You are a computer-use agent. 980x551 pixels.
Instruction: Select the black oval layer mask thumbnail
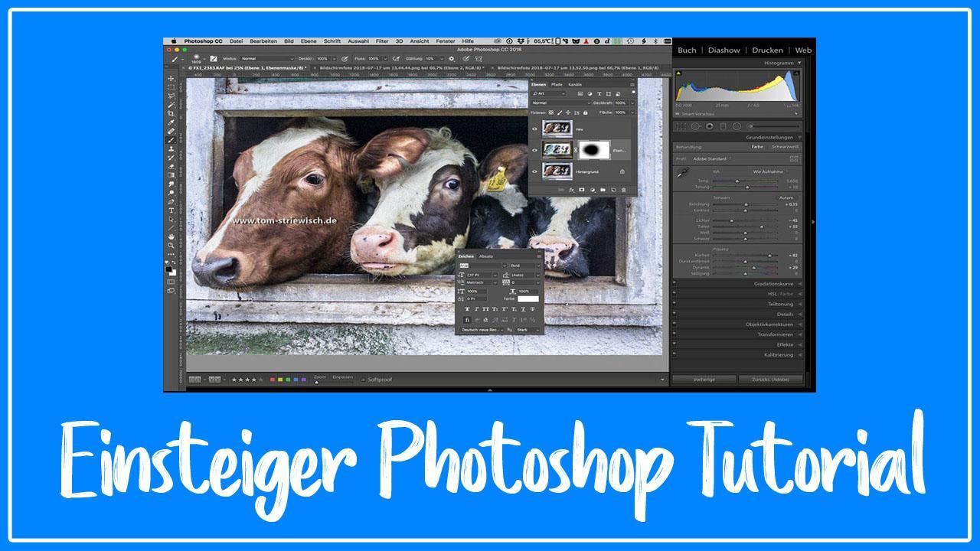(x=595, y=150)
